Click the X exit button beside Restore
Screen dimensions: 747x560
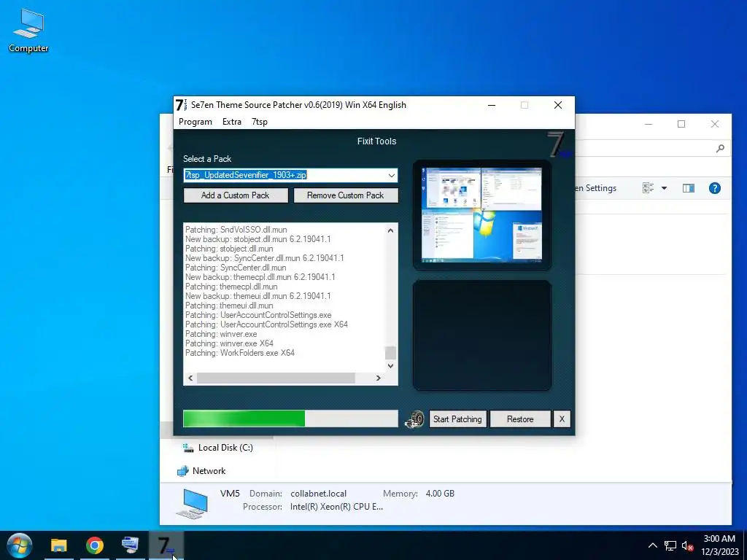pos(562,419)
